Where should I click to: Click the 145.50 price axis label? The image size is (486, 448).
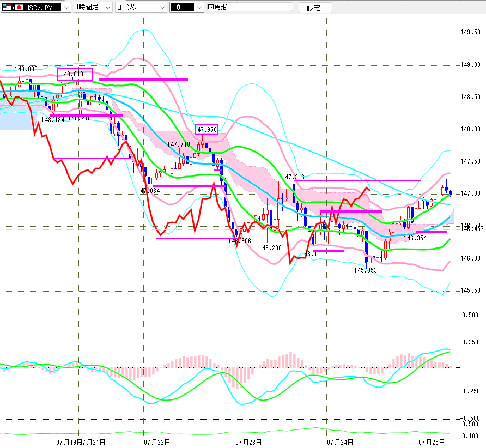click(x=471, y=290)
